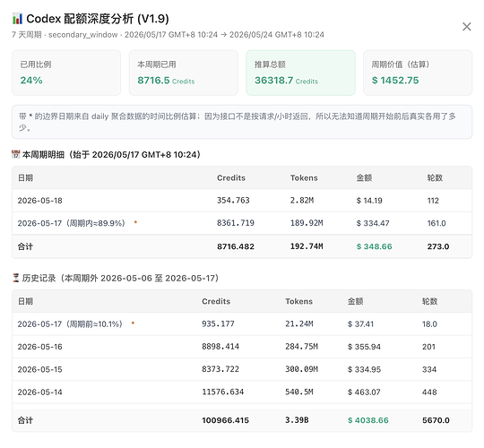The image size is (484, 448).
Task: Click the 7 天周期 secondary_window subtitle
Action: [x=168, y=35]
